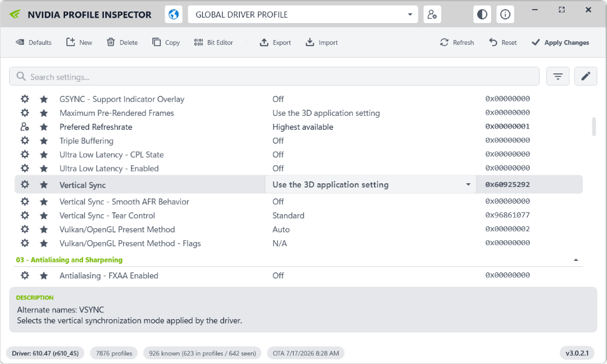Toggle star for Vertical Sync Tear Control
This screenshot has width=607, height=364.
(44, 216)
